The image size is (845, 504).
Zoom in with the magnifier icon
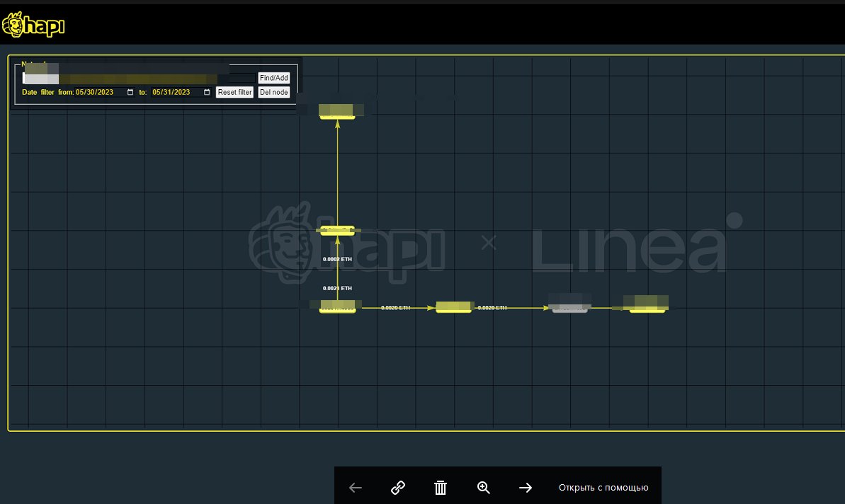coord(483,488)
